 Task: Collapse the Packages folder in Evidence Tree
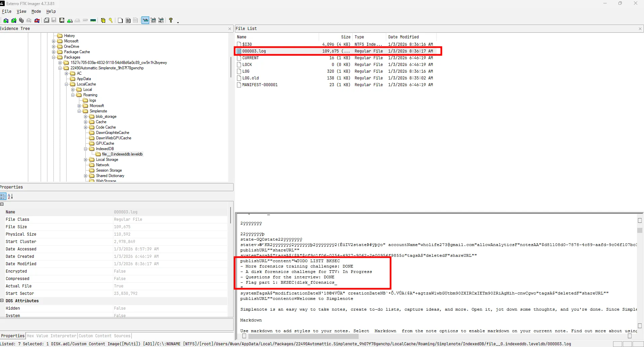[54, 57]
